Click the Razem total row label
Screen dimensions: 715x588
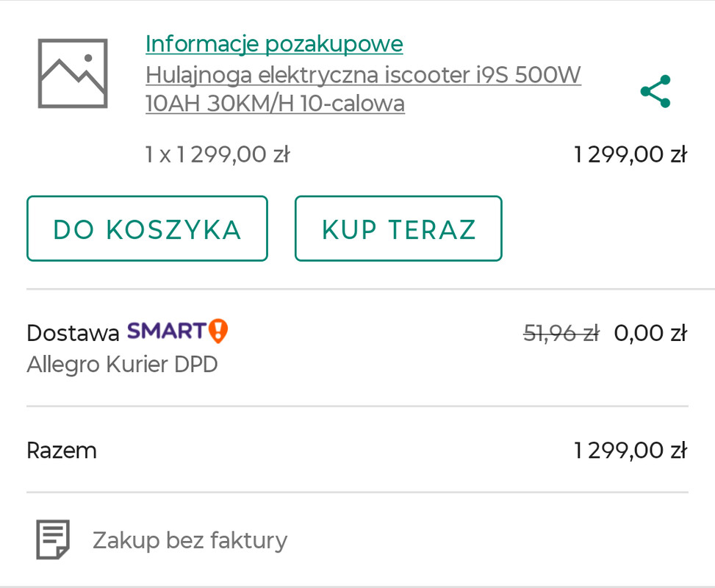pyautogui.click(x=62, y=450)
